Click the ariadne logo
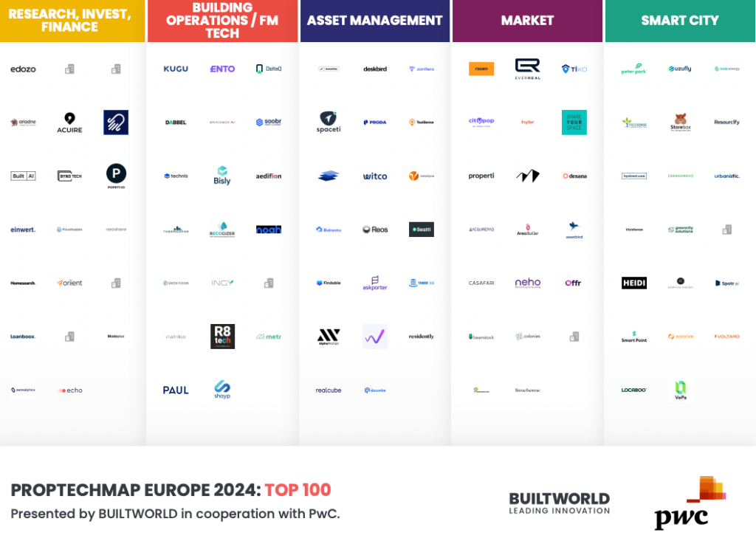Image resolution: width=756 pixels, height=541 pixels. point(23,123)
